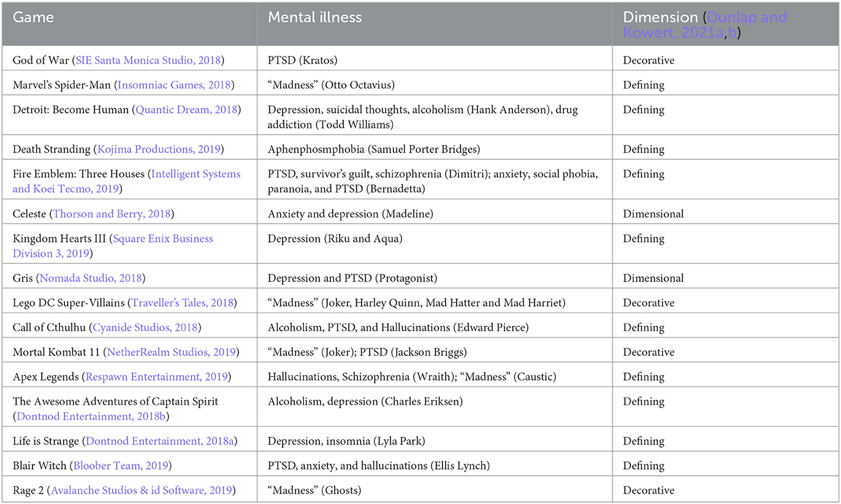
Task: Open the SIE Santa Monica Studio, 2018 citation
Action: coord(149,61)
